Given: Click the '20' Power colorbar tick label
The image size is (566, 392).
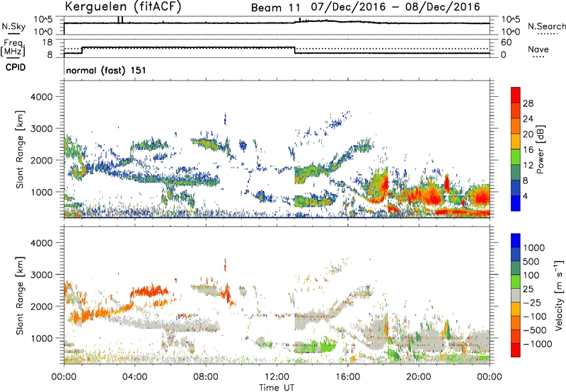Looking at the screenshot, I should (528, 134).
